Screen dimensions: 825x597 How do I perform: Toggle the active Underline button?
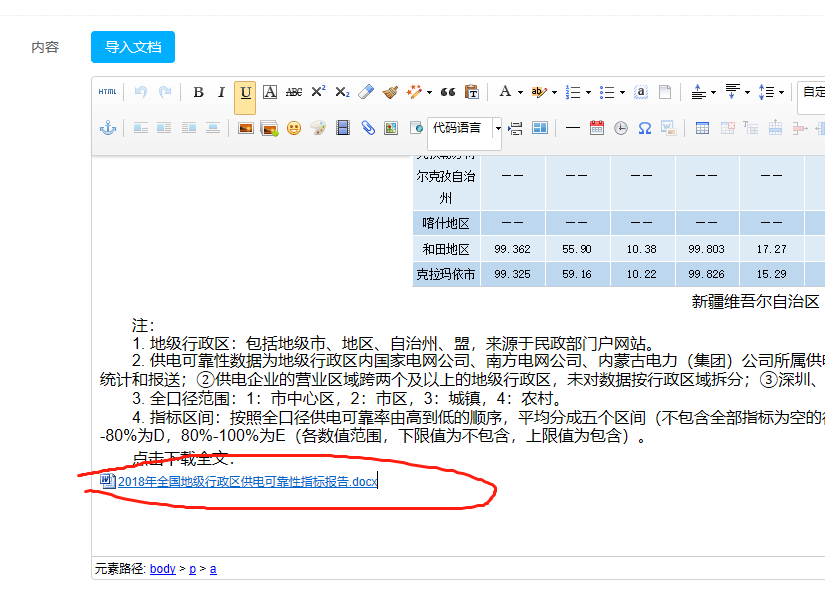(245, 92)
